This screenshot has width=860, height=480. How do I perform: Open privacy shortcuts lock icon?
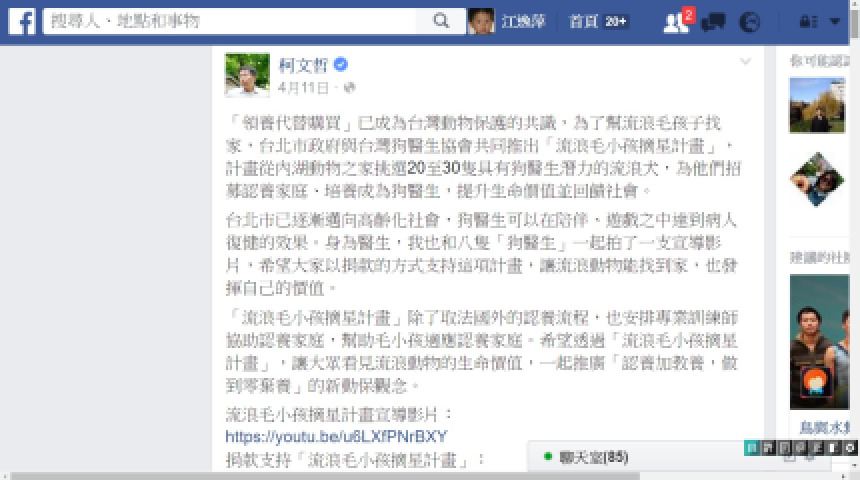(x=808, y=22)
